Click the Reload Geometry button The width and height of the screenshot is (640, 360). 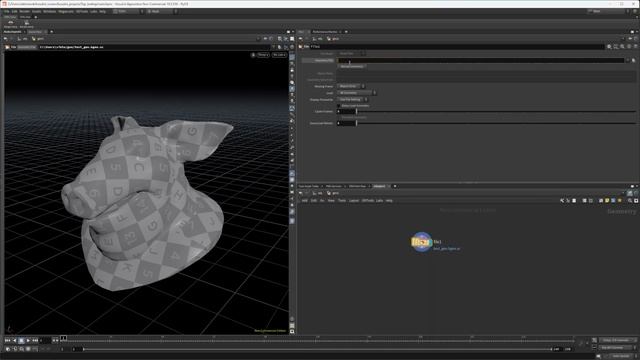(352, 67)
